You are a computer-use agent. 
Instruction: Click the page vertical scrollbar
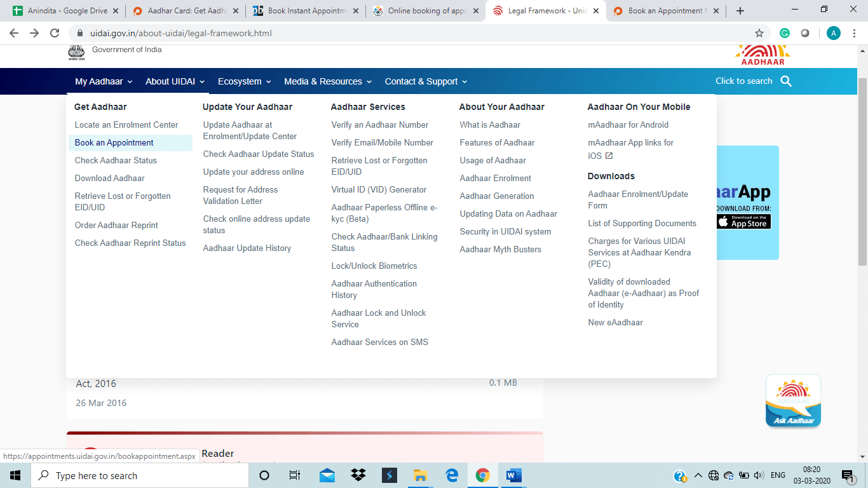tap(862, 172)
